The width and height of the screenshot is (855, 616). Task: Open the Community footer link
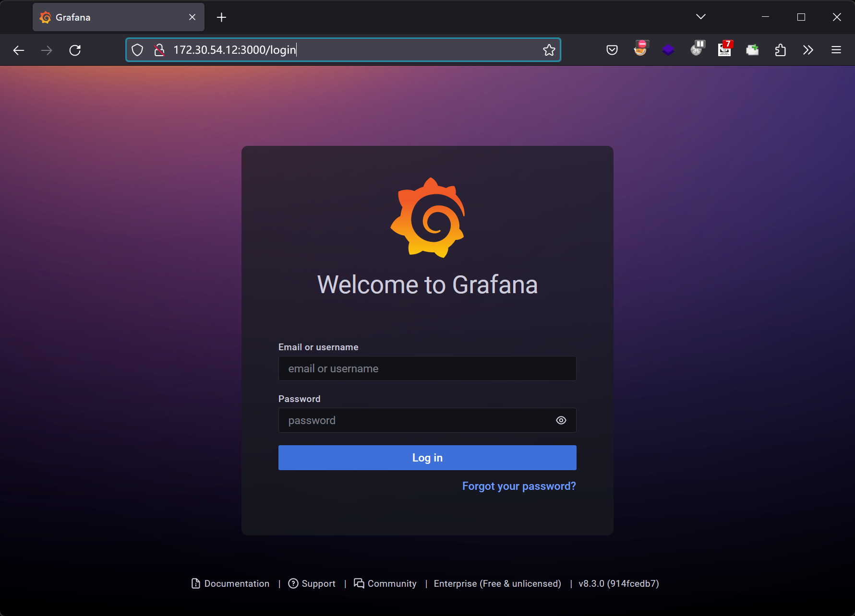385,583
